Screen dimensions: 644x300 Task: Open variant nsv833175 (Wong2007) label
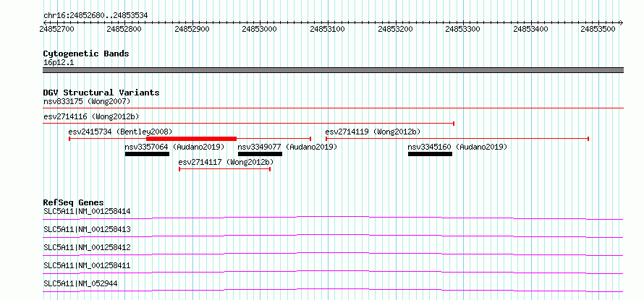87,101
